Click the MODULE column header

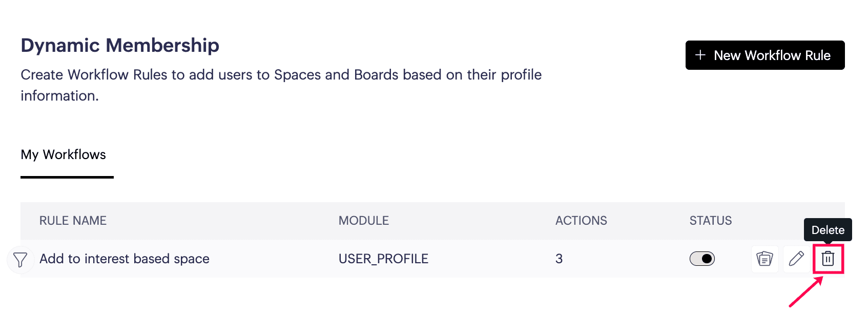click(363, 221)
